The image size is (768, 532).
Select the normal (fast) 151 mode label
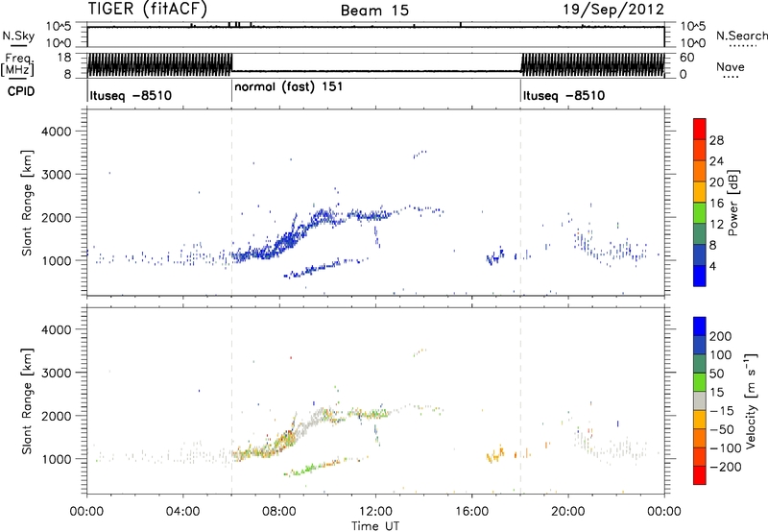(x=289, y=87)
